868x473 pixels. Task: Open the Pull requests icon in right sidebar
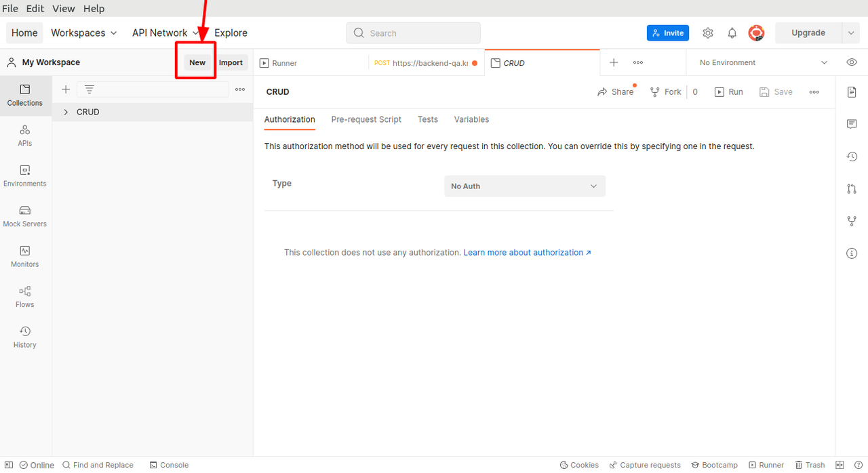852,188
